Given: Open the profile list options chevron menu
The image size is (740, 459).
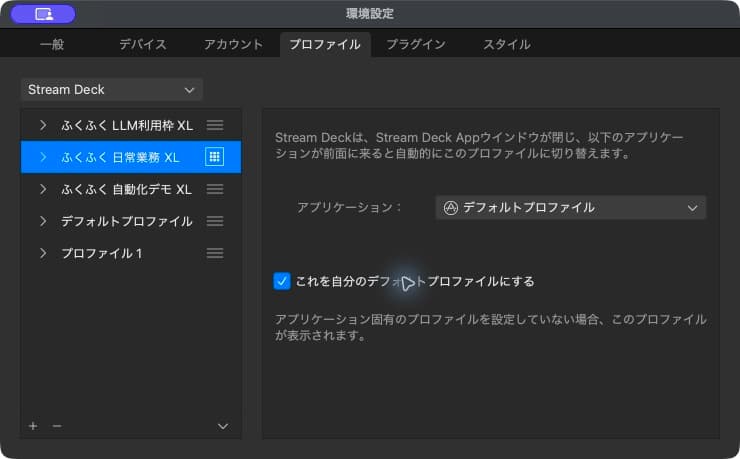Looking at the screenshot, I should pos(223,426).
